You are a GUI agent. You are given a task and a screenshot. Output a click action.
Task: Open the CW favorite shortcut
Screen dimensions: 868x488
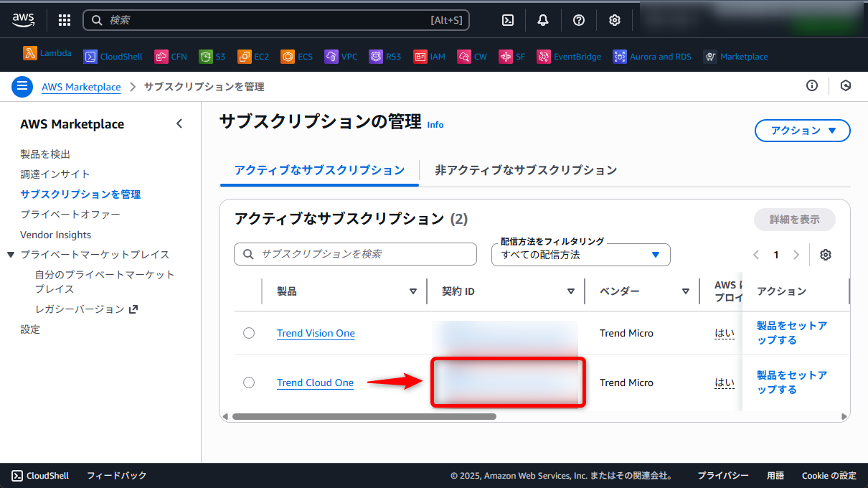[x=472, y=57]
